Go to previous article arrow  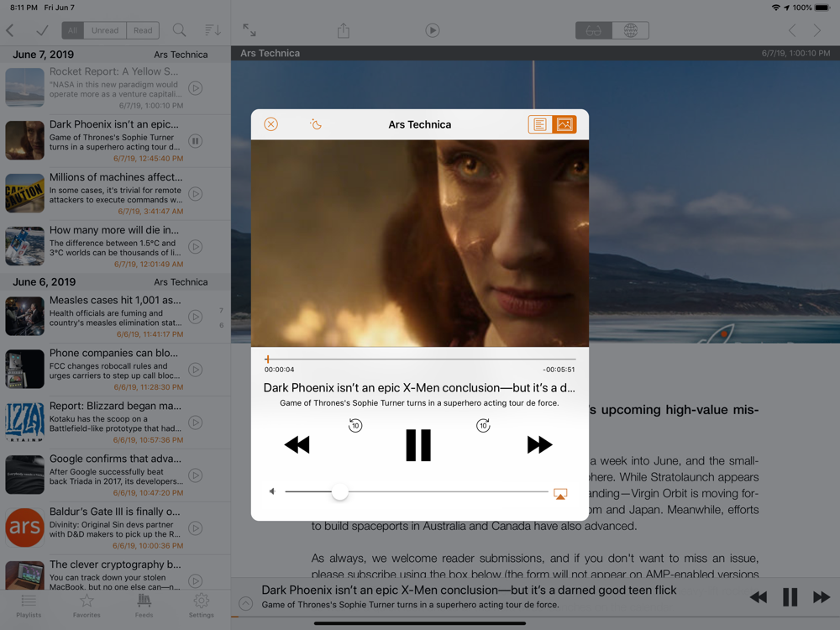[x=792, y=30]
